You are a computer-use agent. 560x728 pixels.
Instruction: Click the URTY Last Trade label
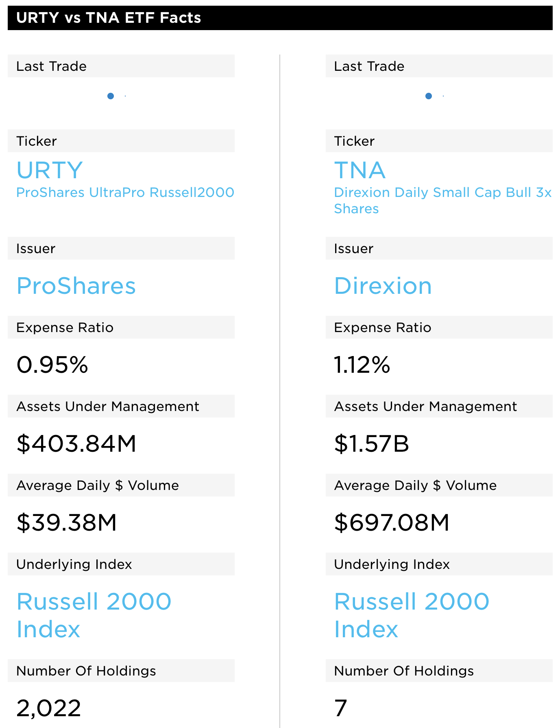(51, 66)
